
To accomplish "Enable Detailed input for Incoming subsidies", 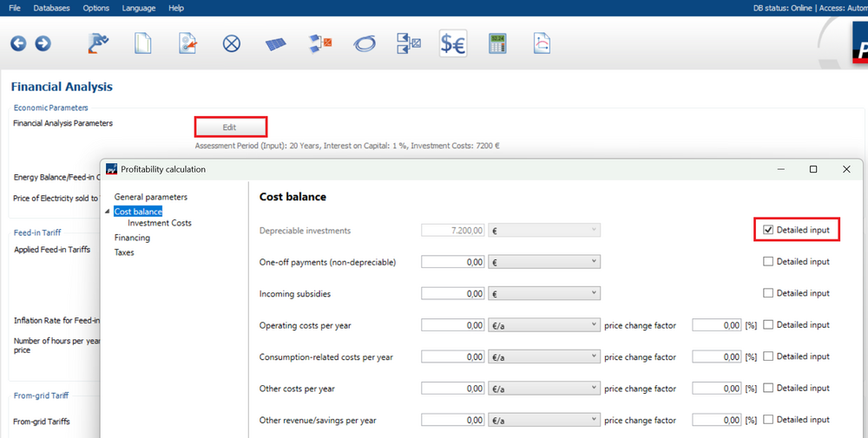I will 768,293.
